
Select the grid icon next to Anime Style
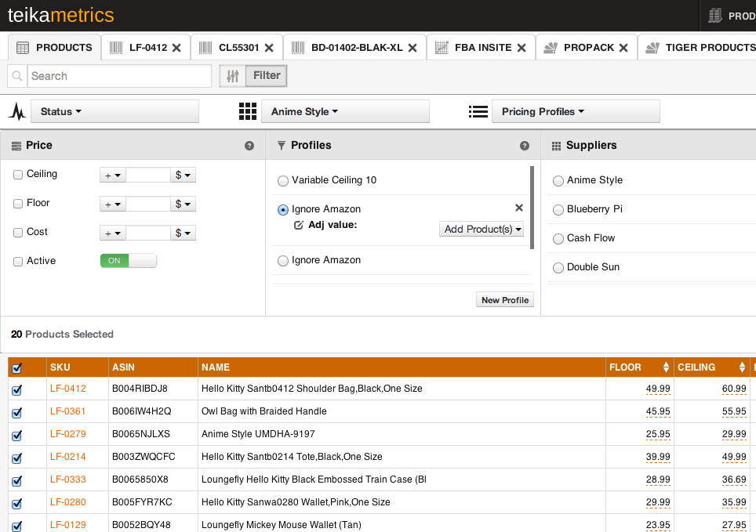click(247, 111)
